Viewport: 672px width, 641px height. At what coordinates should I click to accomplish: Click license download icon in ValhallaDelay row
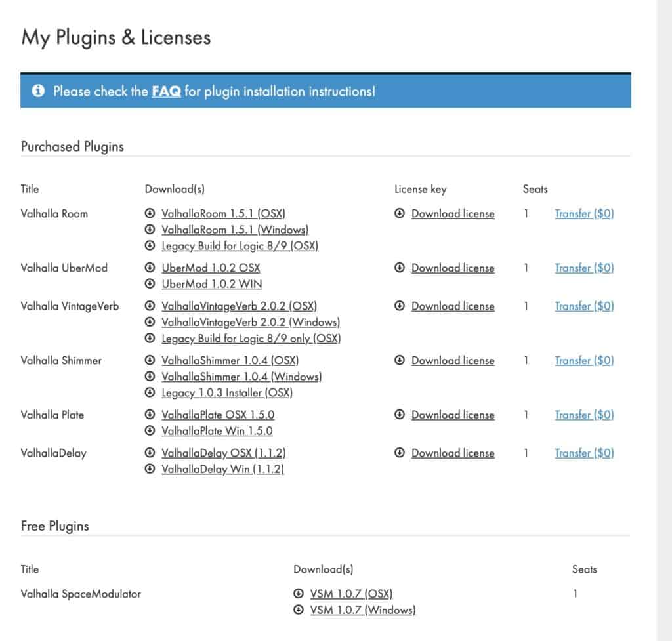400,453
